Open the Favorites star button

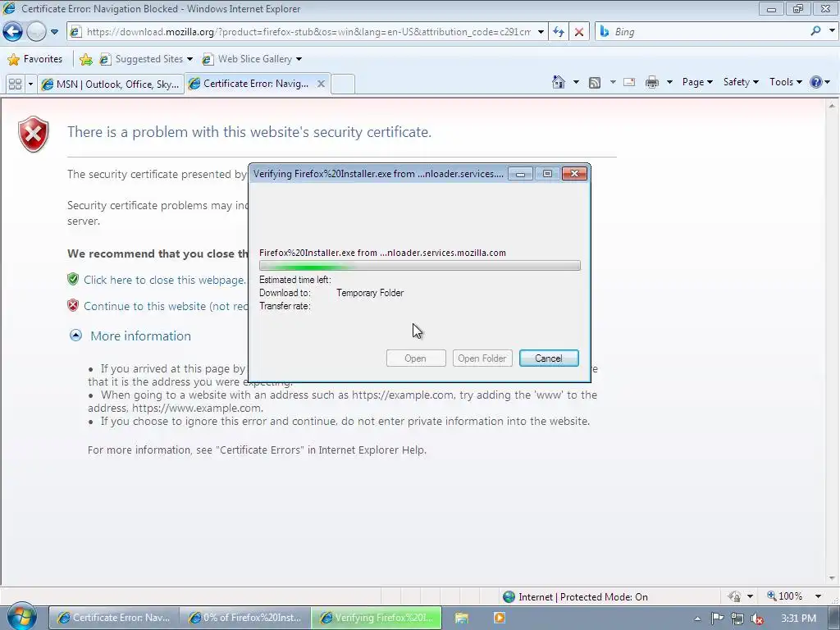pyautogui.click(x=35, y=59)
